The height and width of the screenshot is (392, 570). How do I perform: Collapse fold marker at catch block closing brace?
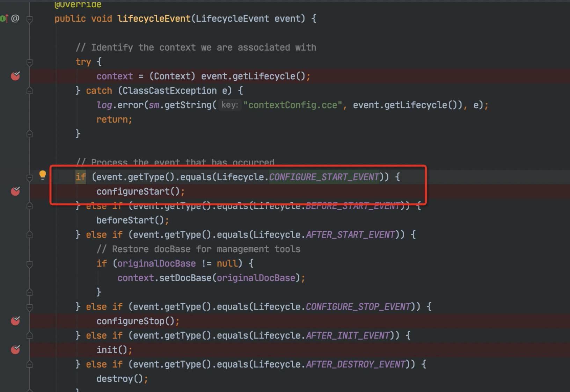click(x=30, y=133)
